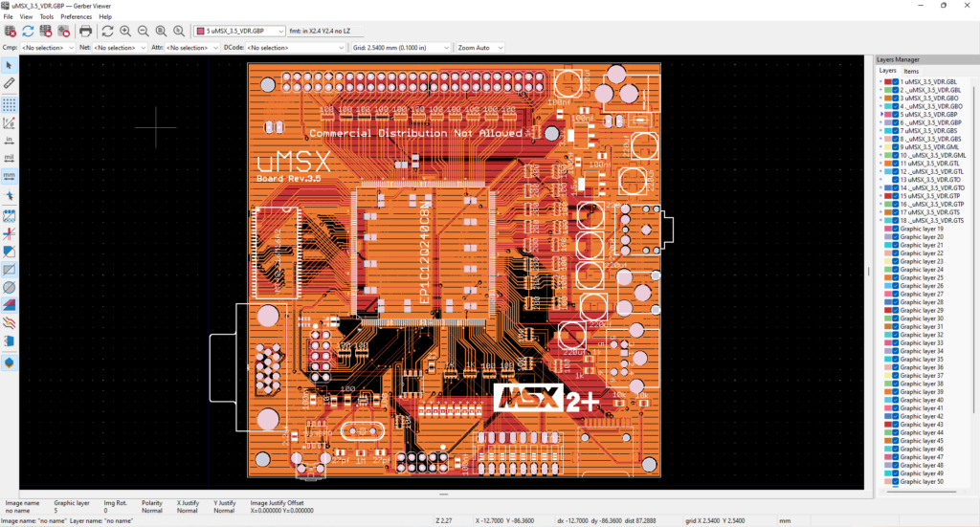Switch units to inches
This screenshot has height=527, width=980.
[10, 140]
